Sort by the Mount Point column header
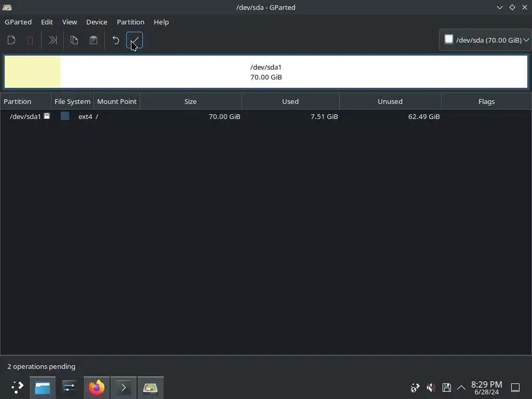 117,101
